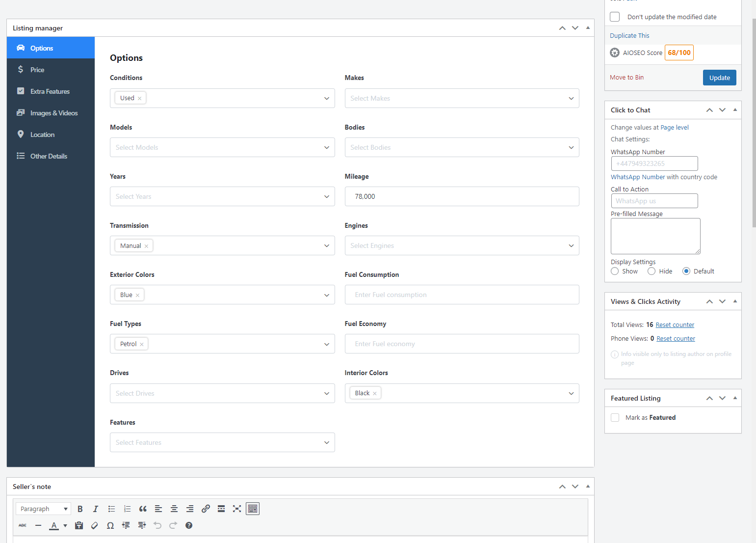Viewport: 756px width, 543px height.
Task: Open the Other Details tab
Action: 51,156
